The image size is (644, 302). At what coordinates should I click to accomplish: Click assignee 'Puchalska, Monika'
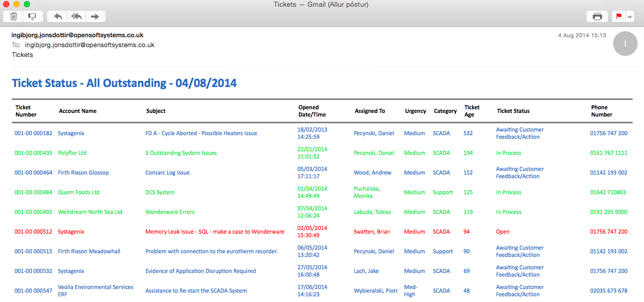pos(367,192)
